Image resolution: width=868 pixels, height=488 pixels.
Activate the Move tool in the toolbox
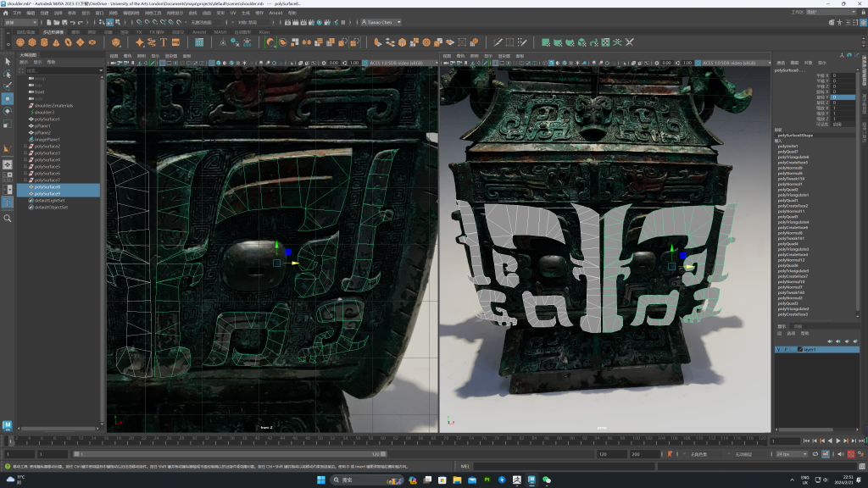tap(7, 98)
